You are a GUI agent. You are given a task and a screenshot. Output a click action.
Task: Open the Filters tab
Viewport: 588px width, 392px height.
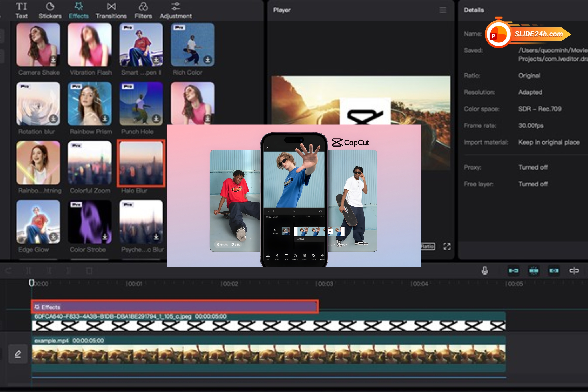[143, 10]
